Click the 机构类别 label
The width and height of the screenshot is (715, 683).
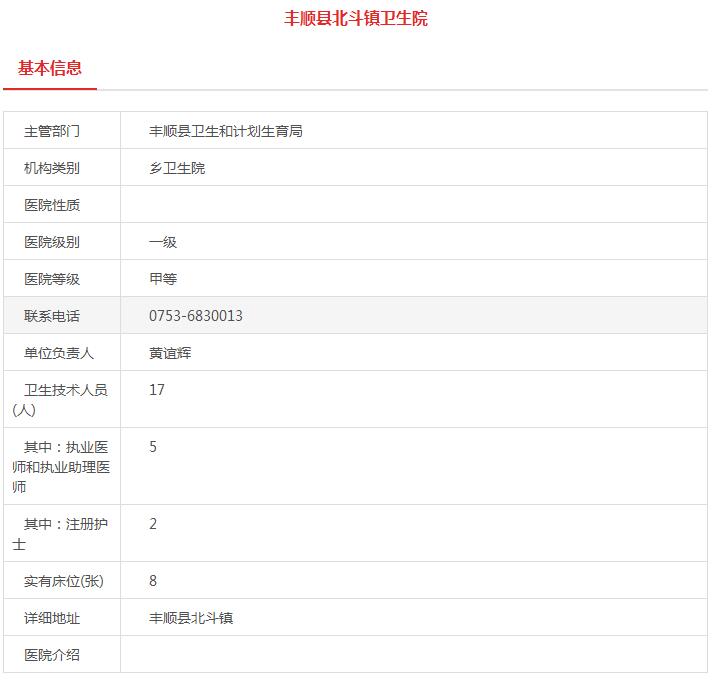[x=52, y=168]
